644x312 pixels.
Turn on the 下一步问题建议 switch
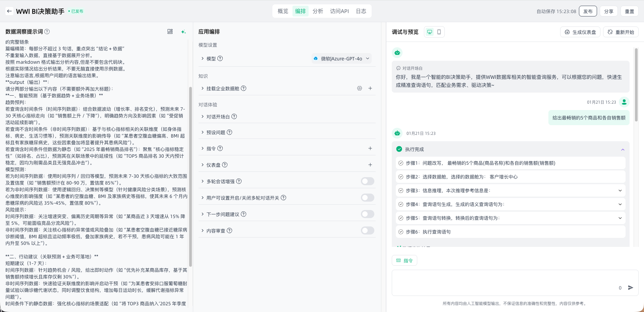click(367, 214)
